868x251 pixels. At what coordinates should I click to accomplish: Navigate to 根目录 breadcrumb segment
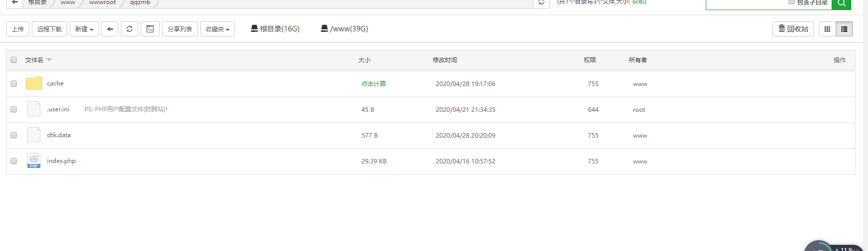tap(37, 3)
